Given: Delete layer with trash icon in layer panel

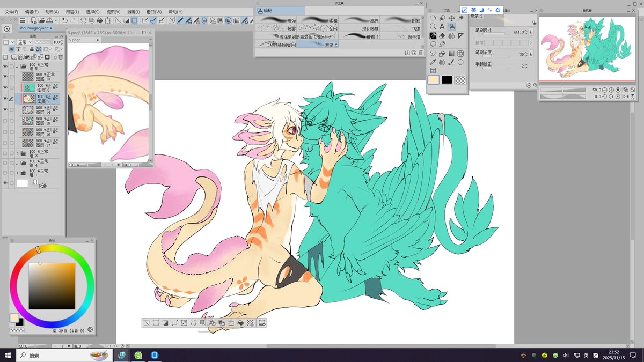Looking at the screenshot, I should pos(61,57).
